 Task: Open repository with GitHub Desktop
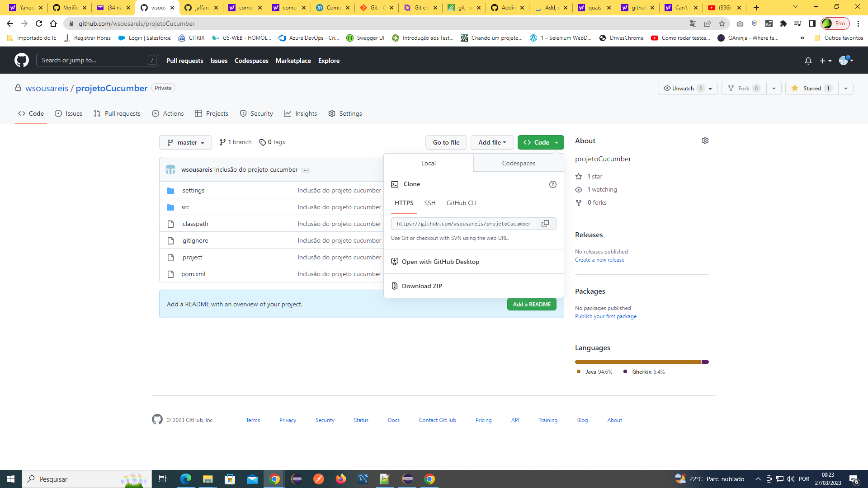(440, 262)
